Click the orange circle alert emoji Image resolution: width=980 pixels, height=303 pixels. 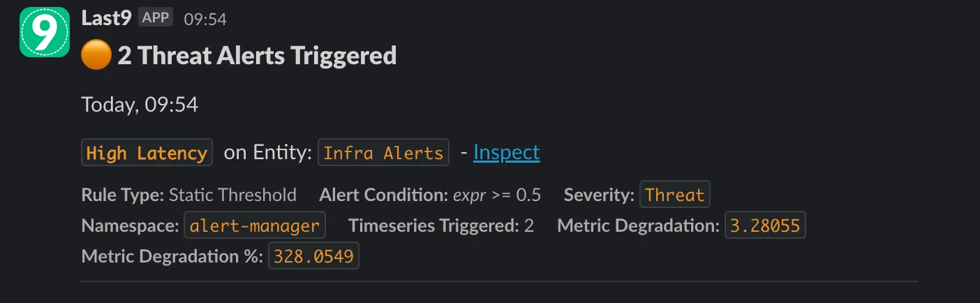pos(96,56)
